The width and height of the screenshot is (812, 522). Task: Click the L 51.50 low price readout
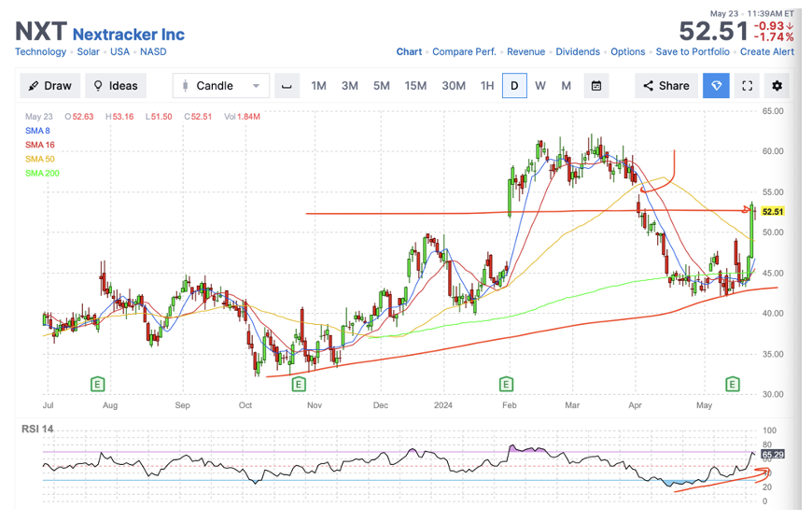coord(159,117)
